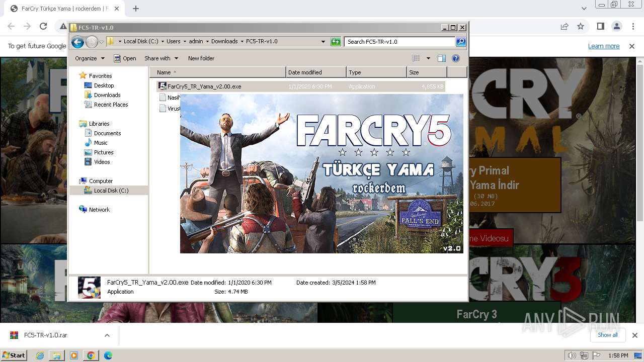The width and height of the screenshot is (644, 362).
Task: Change your view icon in Explorer
Action: pos(416,58)
